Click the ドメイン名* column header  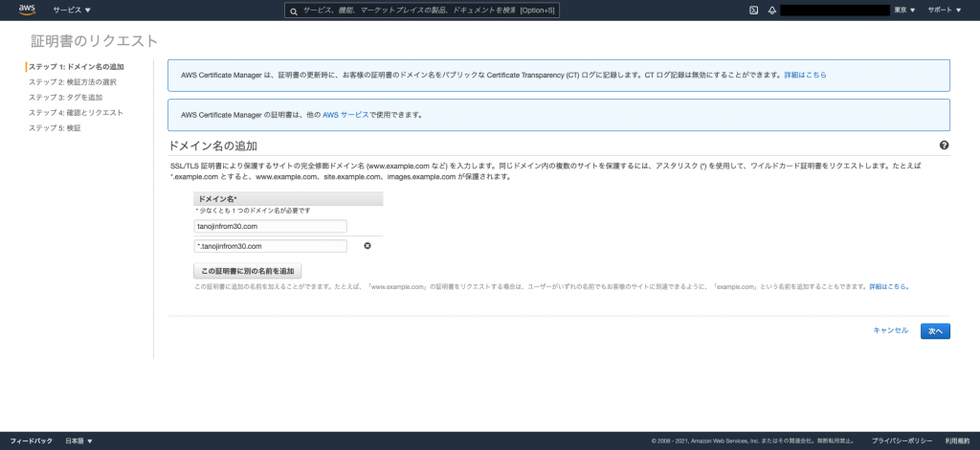click(x=288, y=199)
